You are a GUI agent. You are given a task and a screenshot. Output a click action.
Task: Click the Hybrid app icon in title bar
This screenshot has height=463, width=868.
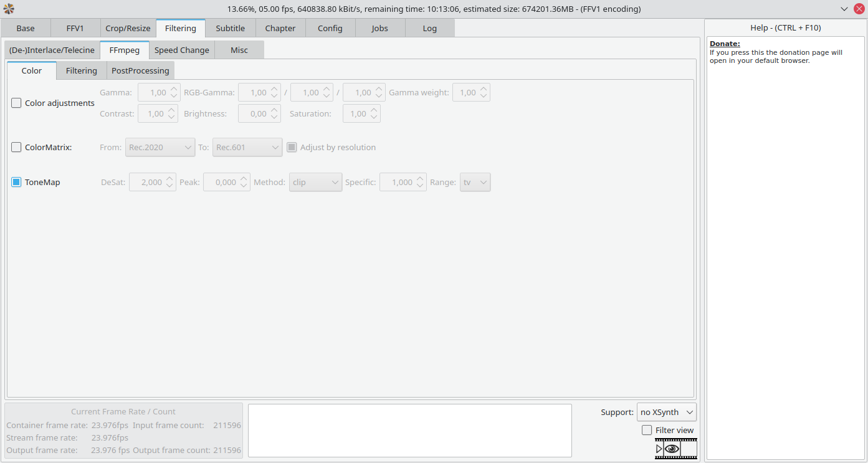[x=9, y=9]
